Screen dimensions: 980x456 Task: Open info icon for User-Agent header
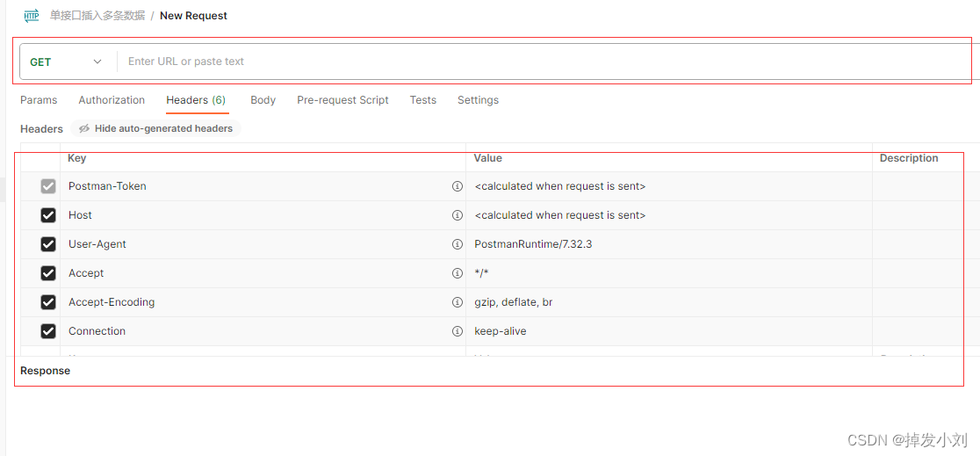[x=457, y=244]
